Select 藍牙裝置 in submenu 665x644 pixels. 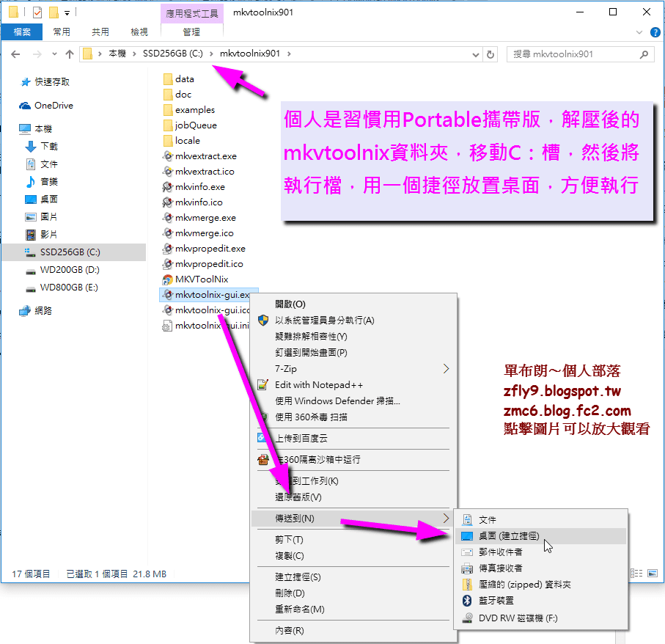pyautogui.click(x=540, y=601)
